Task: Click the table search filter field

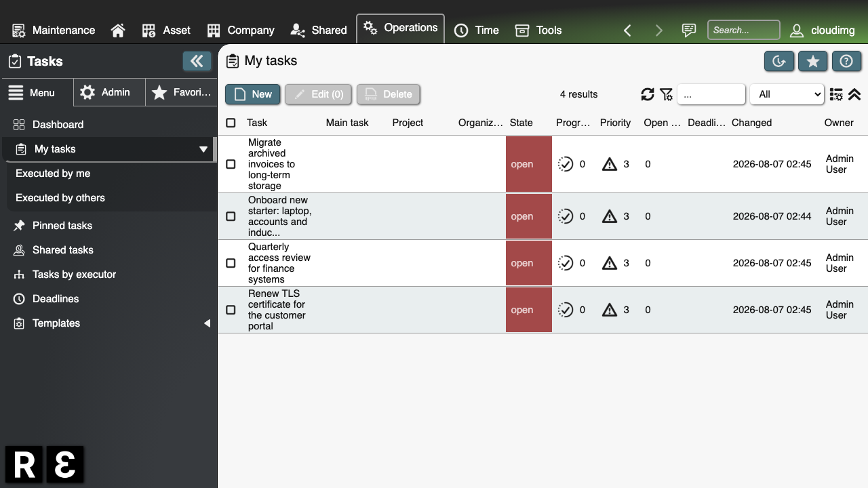Action: click(711, 94)
